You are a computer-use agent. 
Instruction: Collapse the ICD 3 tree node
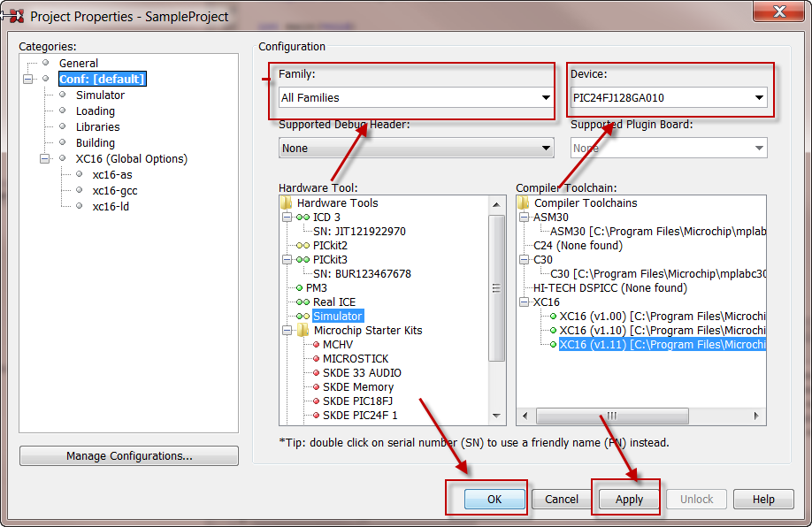(x=287, y=218)
